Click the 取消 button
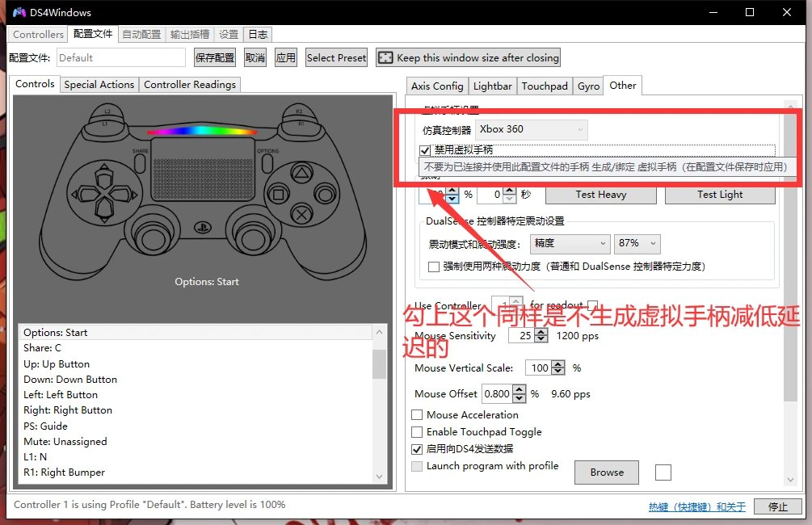The height and width of the screenshot is (525, 812). [255, 57]
